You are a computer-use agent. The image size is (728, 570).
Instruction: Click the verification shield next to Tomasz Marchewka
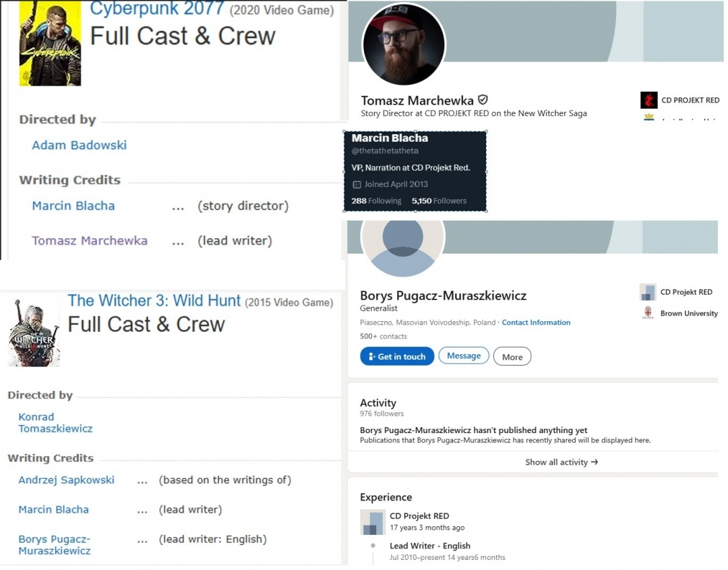pos(483,100)
